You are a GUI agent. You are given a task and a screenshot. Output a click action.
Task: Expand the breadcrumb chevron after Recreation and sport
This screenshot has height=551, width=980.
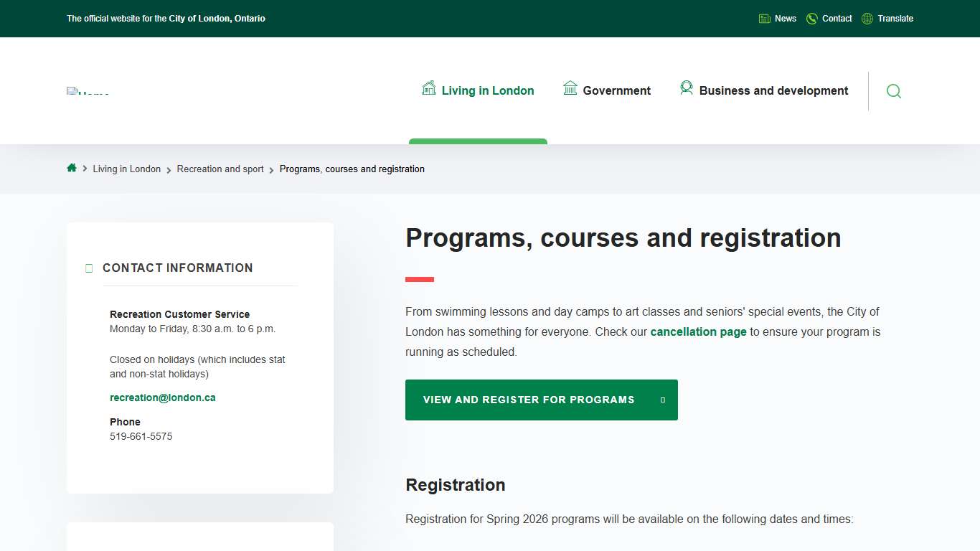[271, 169]
